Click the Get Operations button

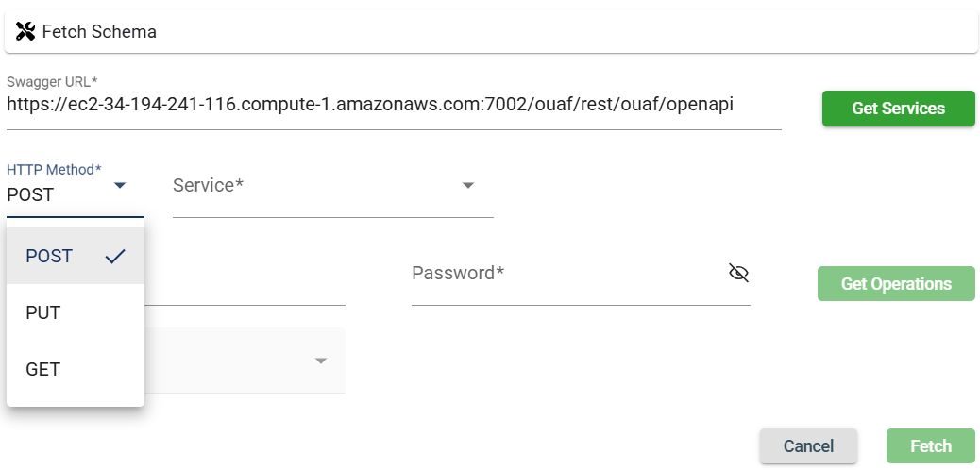pos(895,284)
